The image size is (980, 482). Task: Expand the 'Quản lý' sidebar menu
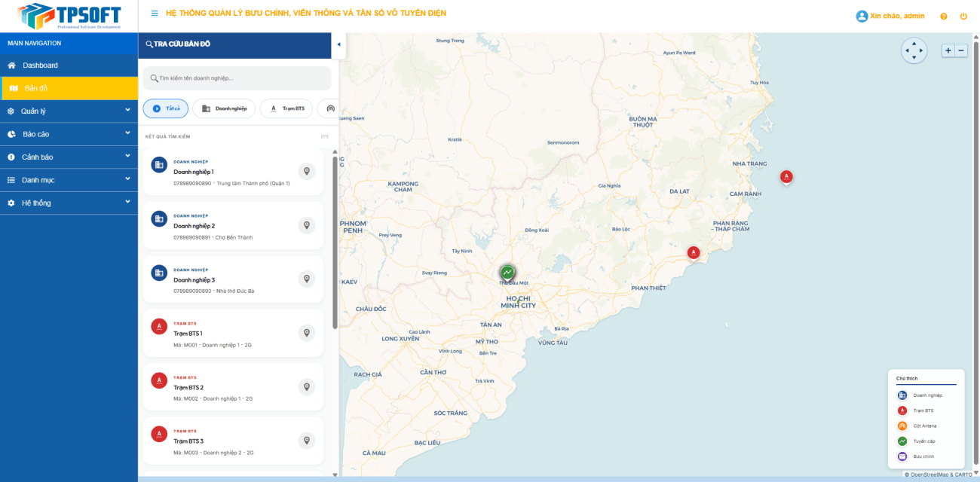(69, 111)
